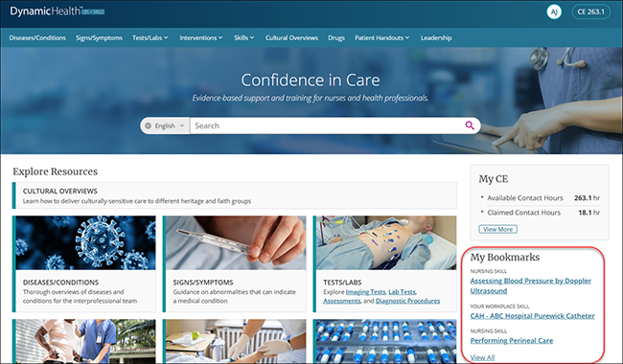Follow the Imaging Tests link
Screen dimensions: 623x364
(x=365, y=292)
